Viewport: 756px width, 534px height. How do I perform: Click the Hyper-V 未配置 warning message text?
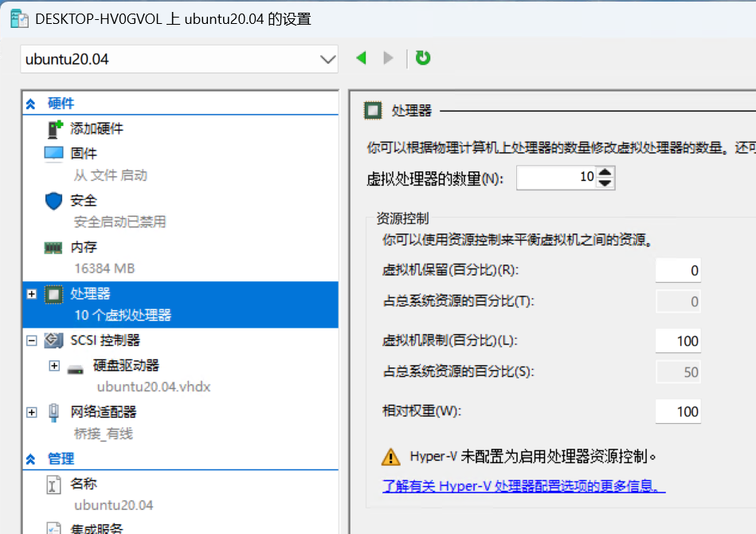(x=533, y=457)
